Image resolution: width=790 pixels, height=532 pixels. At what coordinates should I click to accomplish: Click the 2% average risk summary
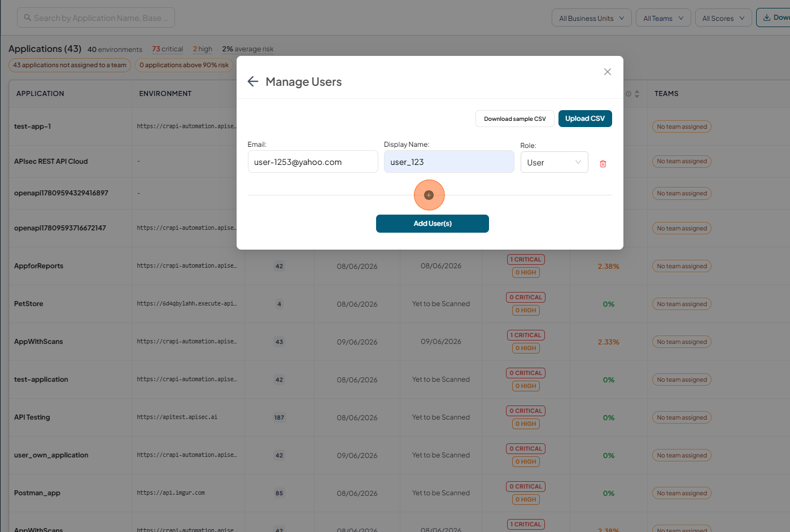click(x=248, y=49)
